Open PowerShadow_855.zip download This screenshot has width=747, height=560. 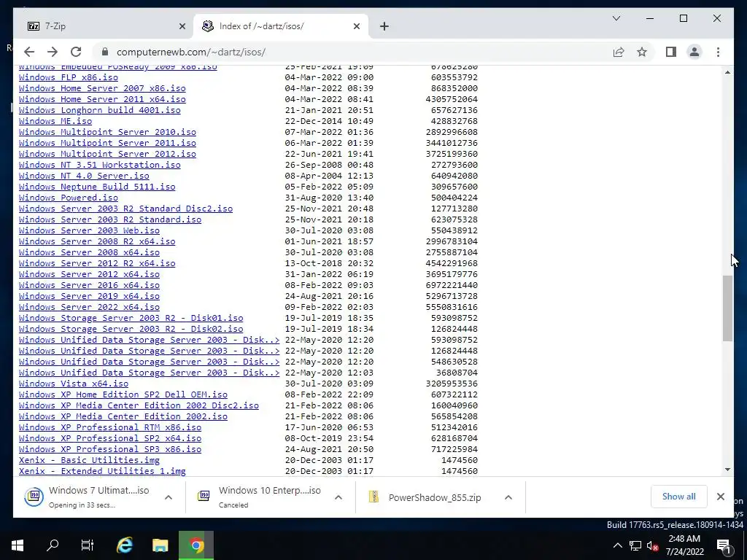pos(426,497)
